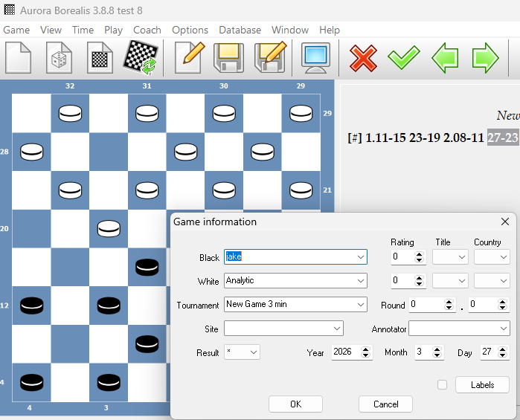520x420 pixels.
Task: Open the Tournament combo box list
Action: coord(361,305)
